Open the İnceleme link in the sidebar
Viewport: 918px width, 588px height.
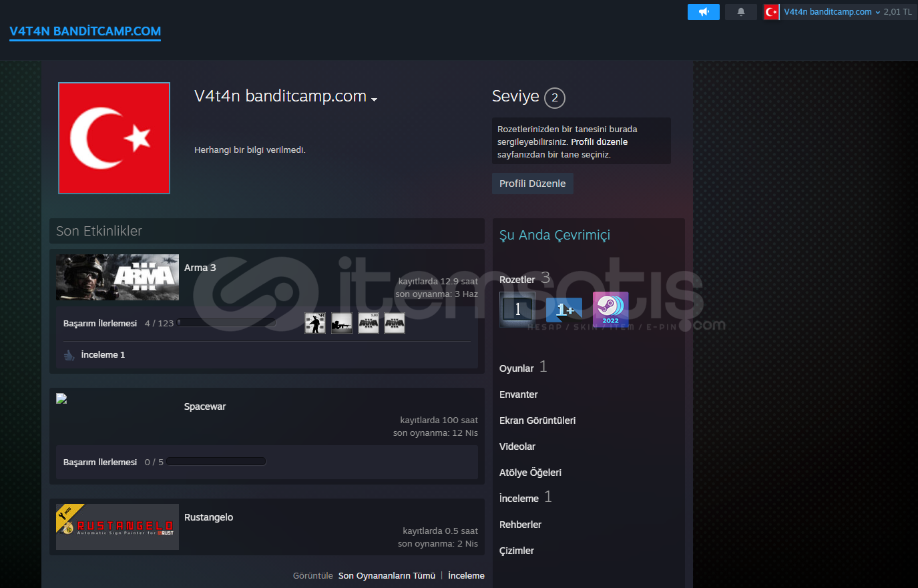[519, 499]
